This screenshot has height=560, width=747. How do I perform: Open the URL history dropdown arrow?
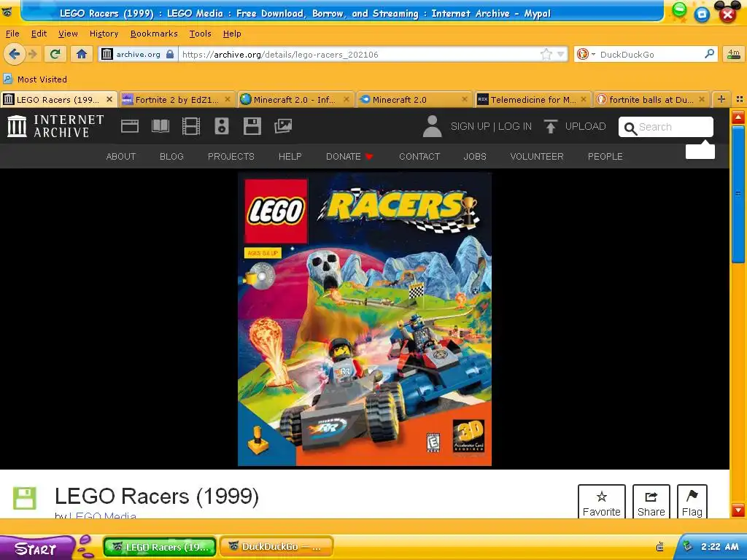[561, 54]
